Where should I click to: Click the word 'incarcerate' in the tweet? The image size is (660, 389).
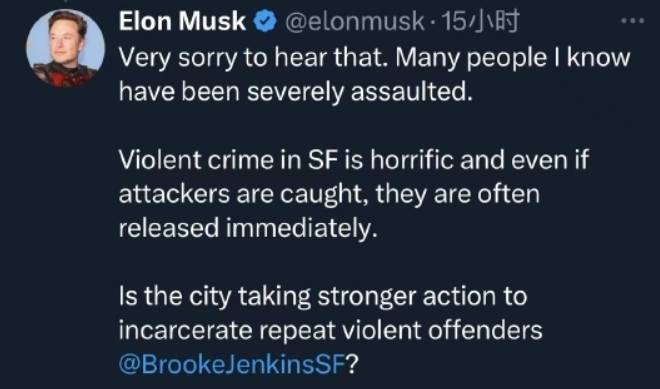pyautogui.click(x=186, y=330)
